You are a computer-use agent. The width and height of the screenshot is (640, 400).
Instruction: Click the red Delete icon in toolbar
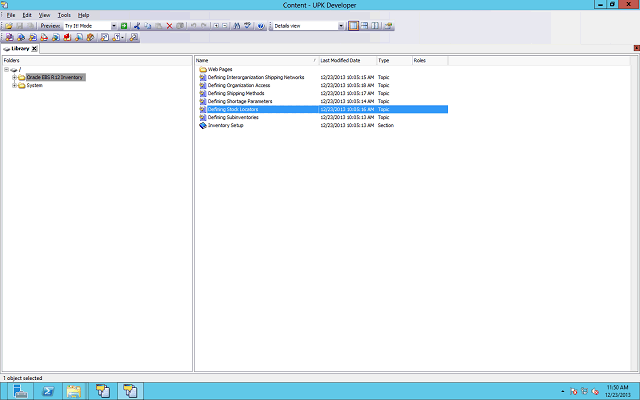169,25
